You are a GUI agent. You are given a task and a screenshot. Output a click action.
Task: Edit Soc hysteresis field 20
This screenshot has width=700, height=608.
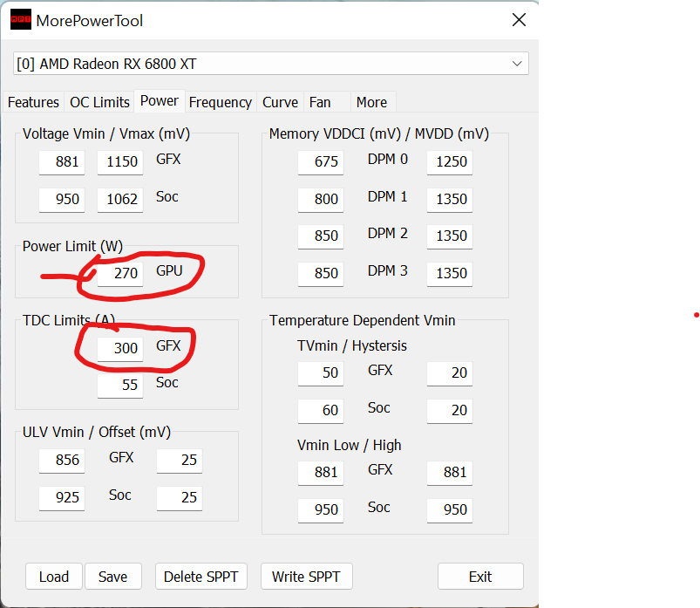pos(450,411)
